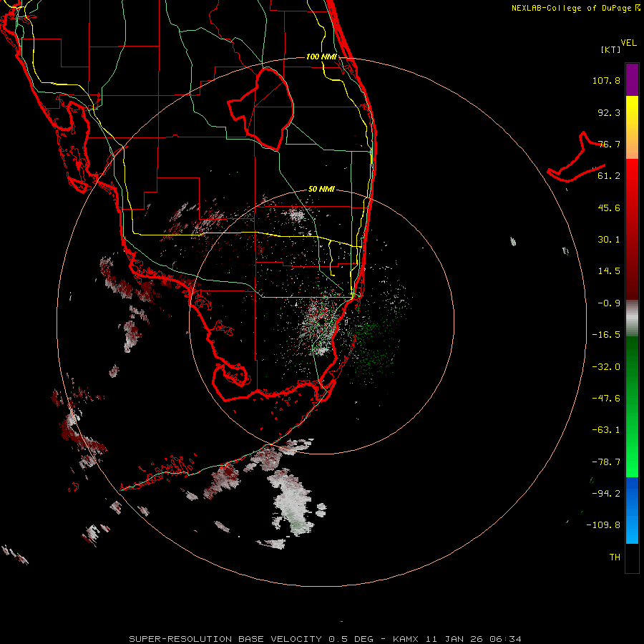
Task: Click the TH threshold label
Action: coord(615,557)
